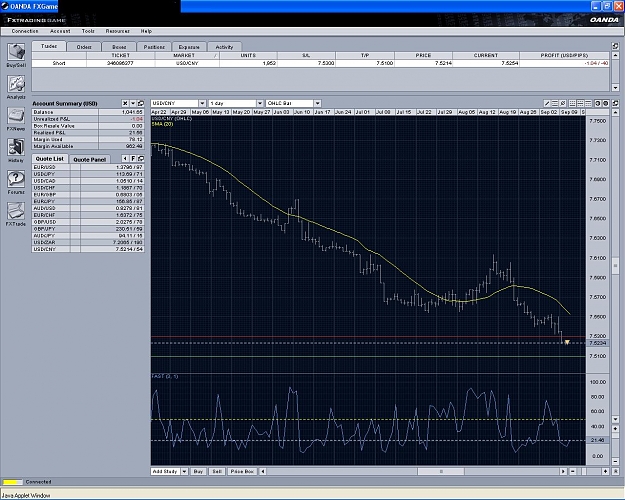Open the Analysis sidebar icon
Image resolution: width=625 pixels, height=500 pixels.
point(16,84)
